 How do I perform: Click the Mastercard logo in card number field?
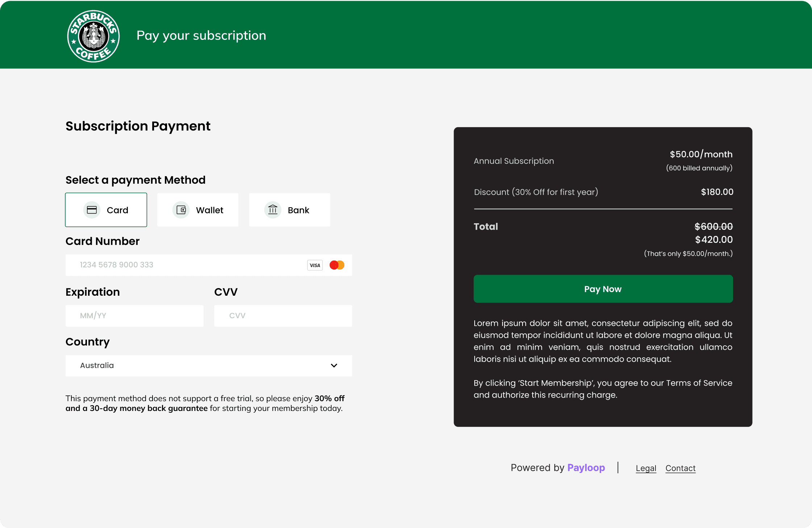(337, 265)
